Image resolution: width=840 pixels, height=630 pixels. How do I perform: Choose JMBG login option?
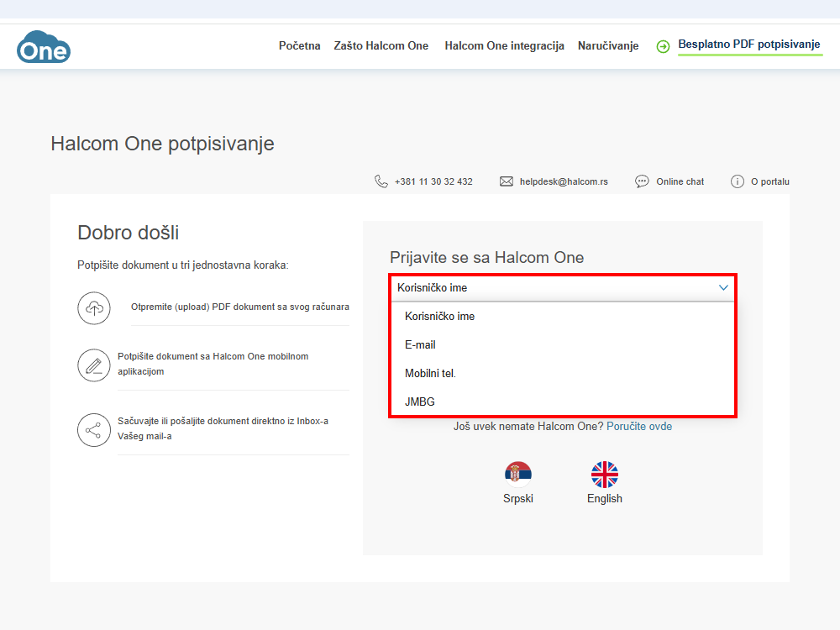563,402
